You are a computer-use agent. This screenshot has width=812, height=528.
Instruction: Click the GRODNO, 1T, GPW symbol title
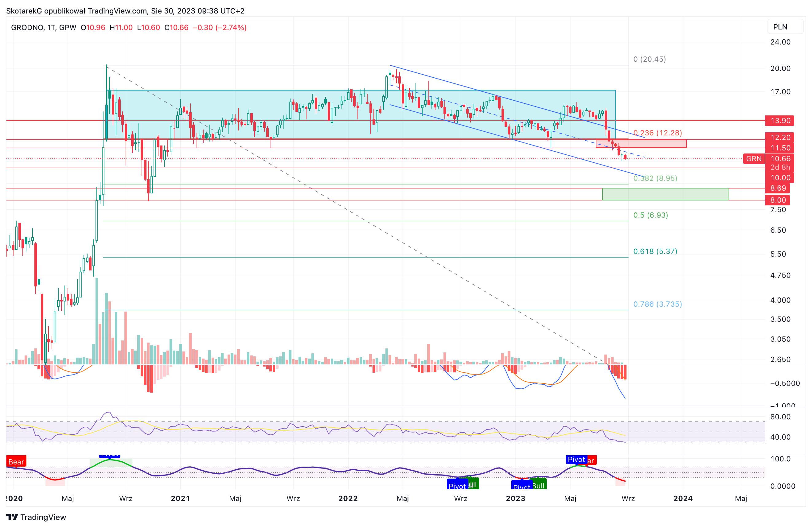pyautogui.click(x=44, y=27)
